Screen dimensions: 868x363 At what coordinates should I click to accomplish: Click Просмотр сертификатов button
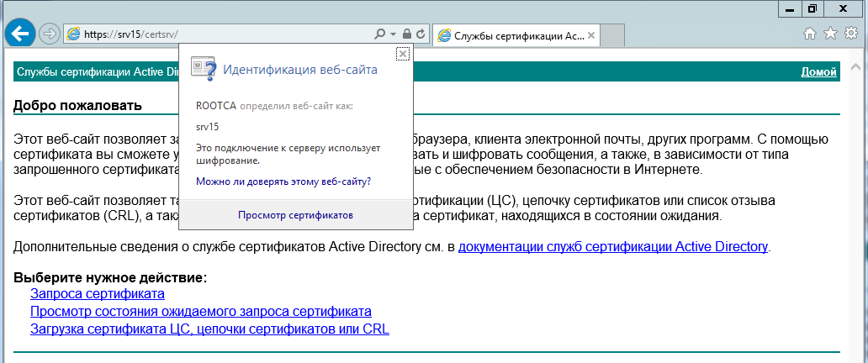(295, 215)
